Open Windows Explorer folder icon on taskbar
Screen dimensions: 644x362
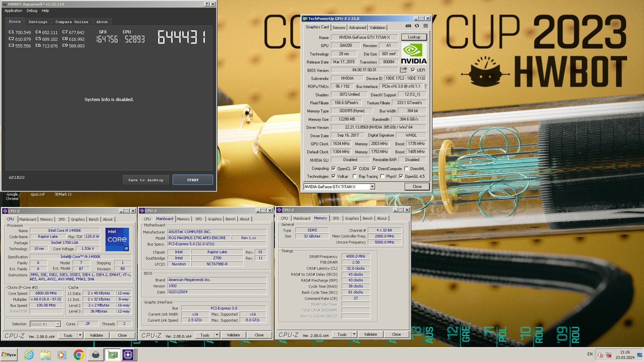tap(45, 355)
